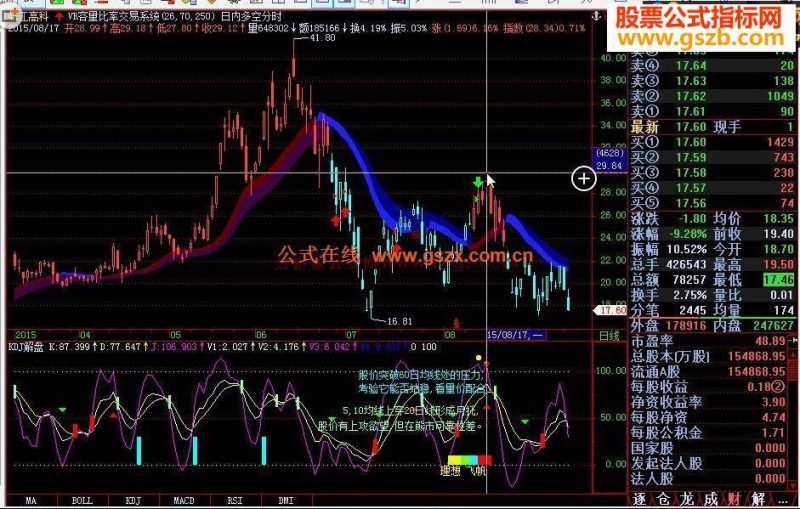Viewport: 800px width, 509px height.
Task: Click the red up arrow beside the stock name
Action: (x=59, y=16)
